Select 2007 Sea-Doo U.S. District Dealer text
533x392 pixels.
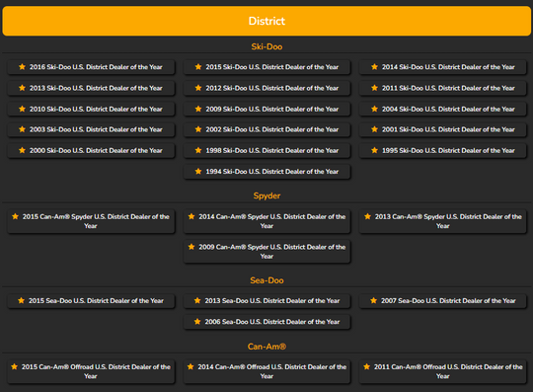pos(448,301)
